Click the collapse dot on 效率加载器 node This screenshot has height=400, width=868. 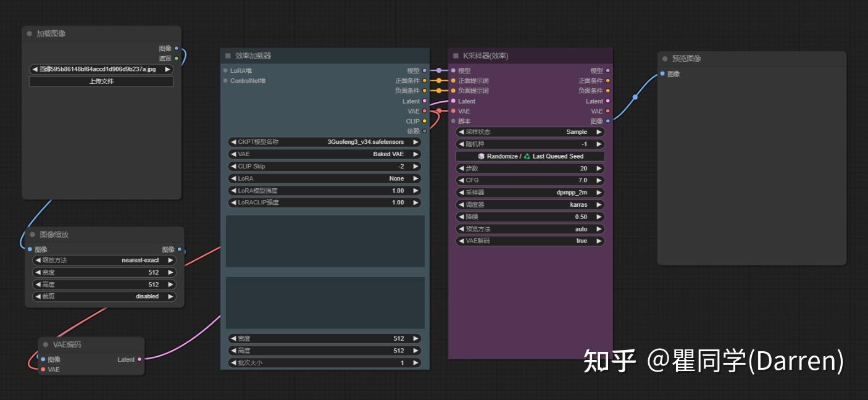(x=229, y=55)
